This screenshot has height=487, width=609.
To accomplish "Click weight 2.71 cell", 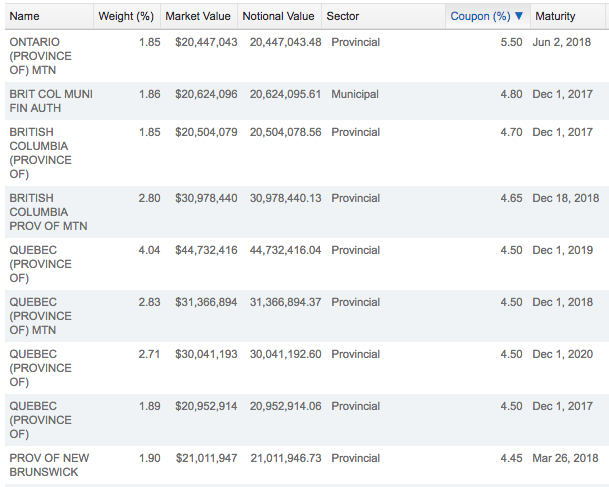I will tap(150, 354).
